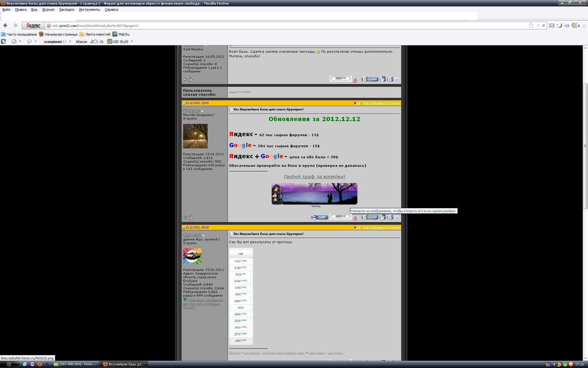Image resolution: width=588 pixels, height=368 pixels.
Task: Open Gar-ant's username link in post #13
Action: (192, 235)
